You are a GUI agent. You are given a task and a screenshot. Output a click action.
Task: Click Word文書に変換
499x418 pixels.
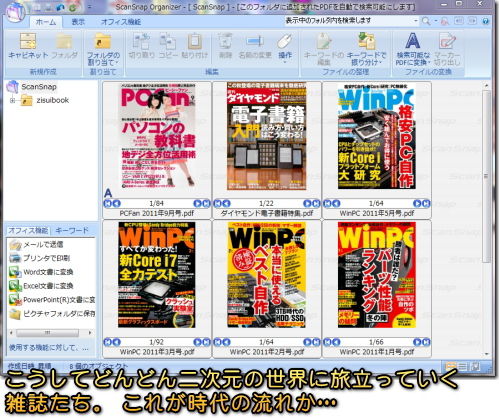(41, 272)
